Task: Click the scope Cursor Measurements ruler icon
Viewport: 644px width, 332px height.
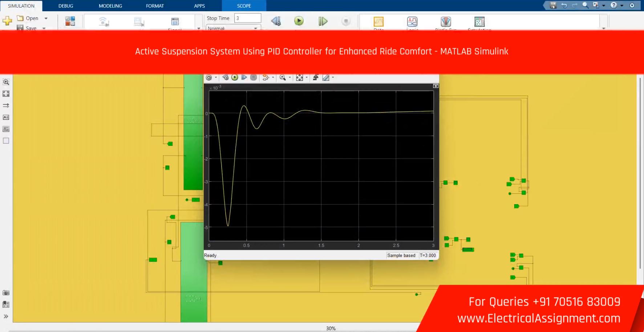Action: point(326,78)
